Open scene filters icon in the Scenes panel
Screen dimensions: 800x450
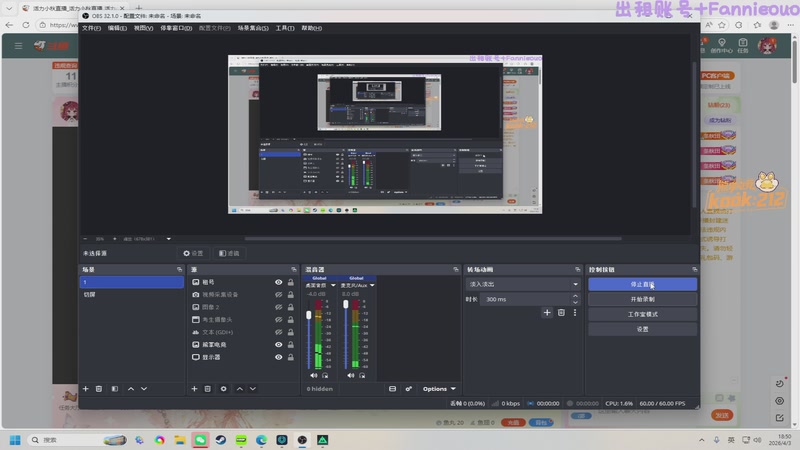pos(115,389)
